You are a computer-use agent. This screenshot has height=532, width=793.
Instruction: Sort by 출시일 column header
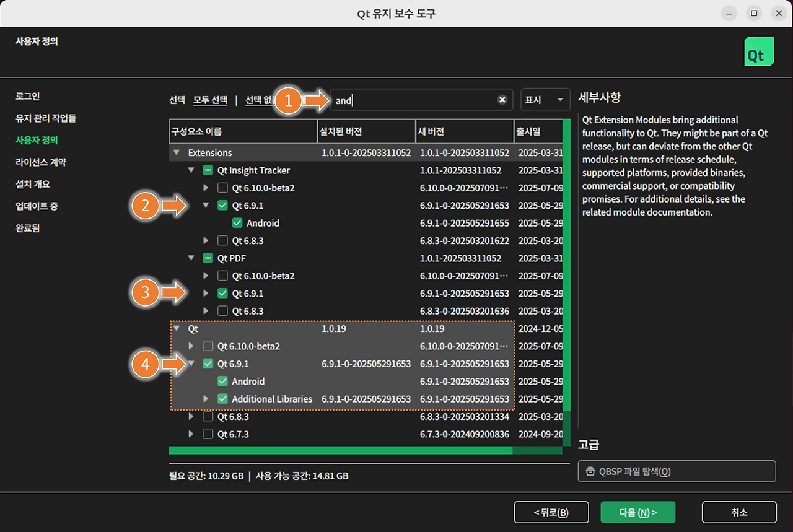tap(538, 131)
